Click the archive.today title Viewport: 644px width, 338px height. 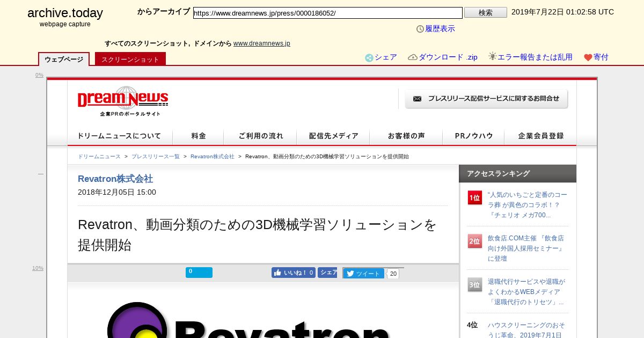point(65,13)
